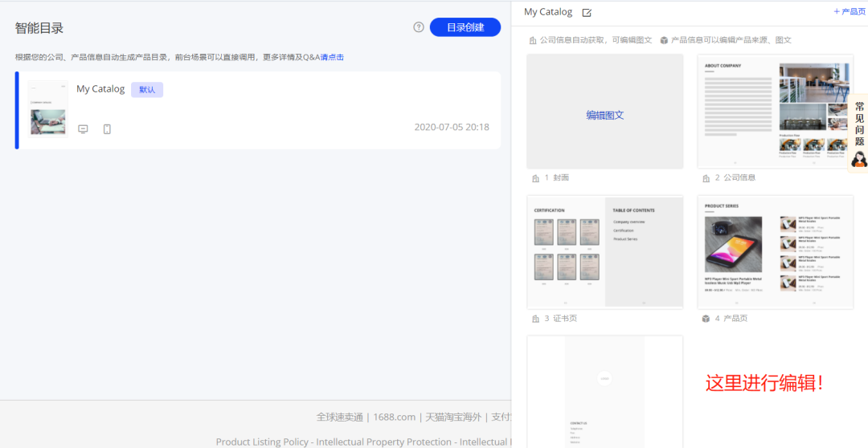
Task: Click the + 产品页 link
Action: click(850, 11)
